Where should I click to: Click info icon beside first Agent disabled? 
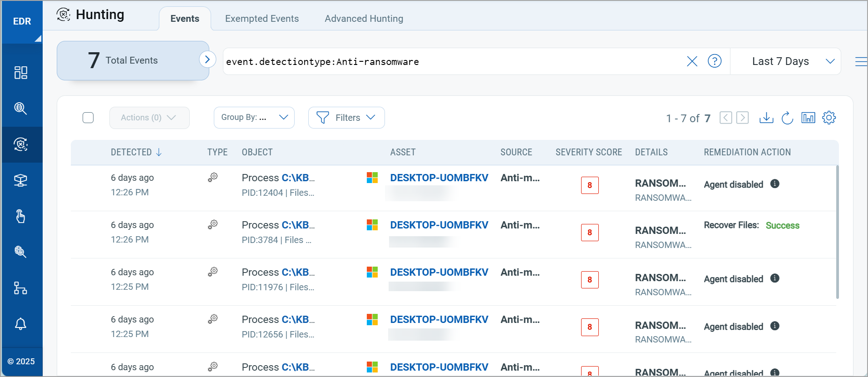click(x=775, y=184)
